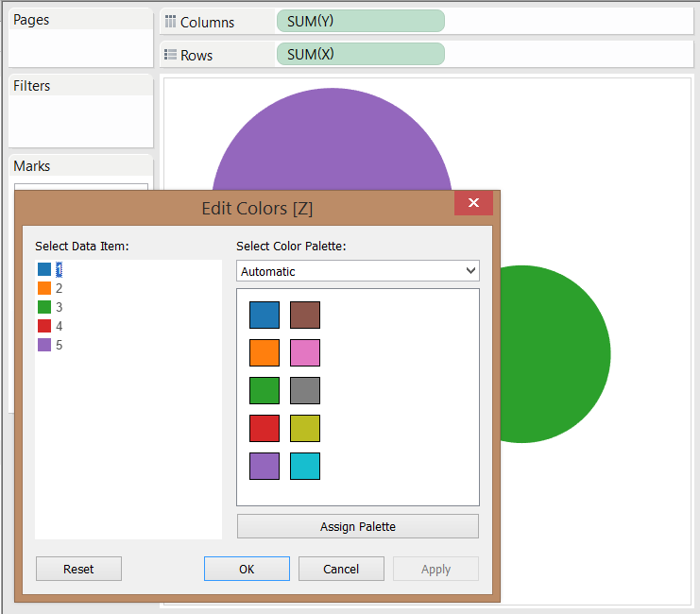Click the Marks card header
This screenshot has height=614, width=700.
(x=81, y=166)
